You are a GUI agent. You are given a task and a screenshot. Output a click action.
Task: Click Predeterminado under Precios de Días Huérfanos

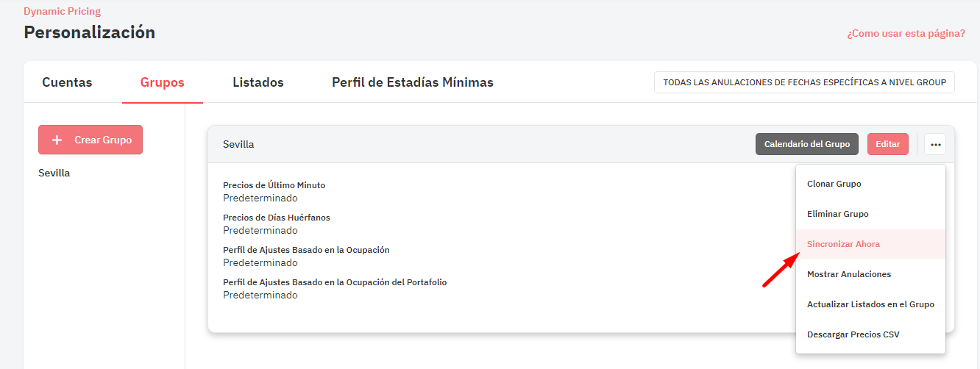tap(260, 230)
